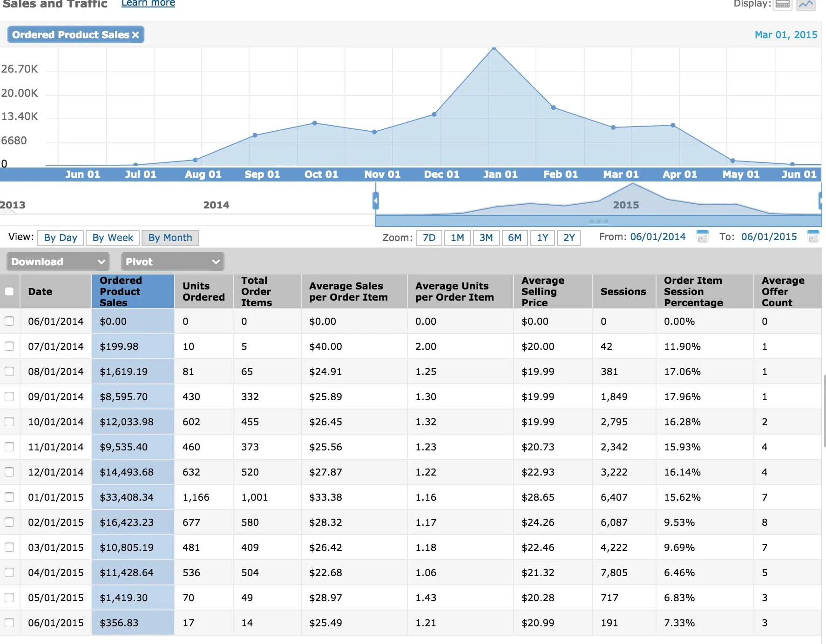Set zoom to 6M

515,238
